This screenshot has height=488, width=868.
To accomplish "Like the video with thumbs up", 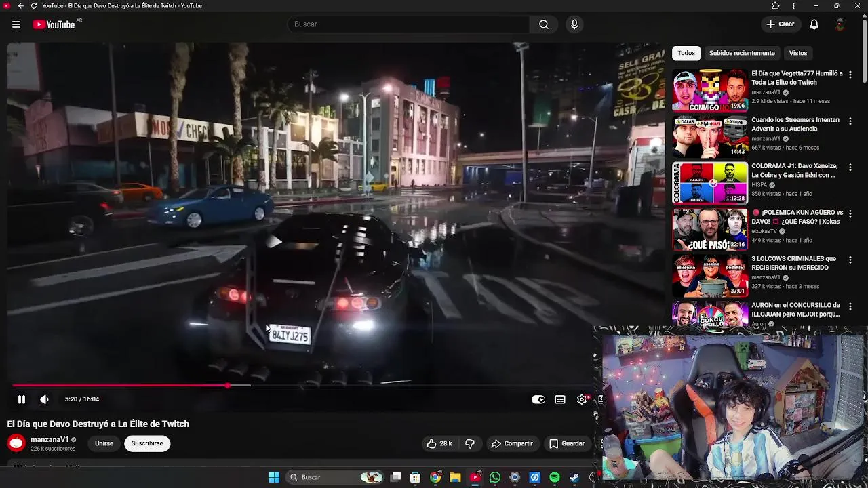I will (439, 443).
